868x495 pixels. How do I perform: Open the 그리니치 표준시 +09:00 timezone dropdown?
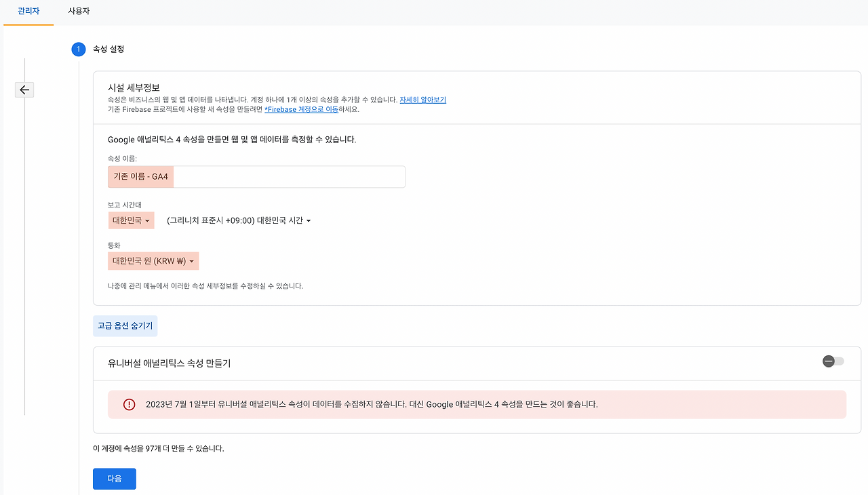click(x=239, y=220)
